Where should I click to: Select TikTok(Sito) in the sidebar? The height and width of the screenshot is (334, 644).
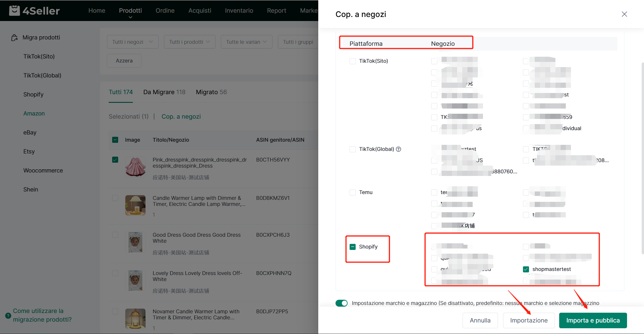pos(39,56)
